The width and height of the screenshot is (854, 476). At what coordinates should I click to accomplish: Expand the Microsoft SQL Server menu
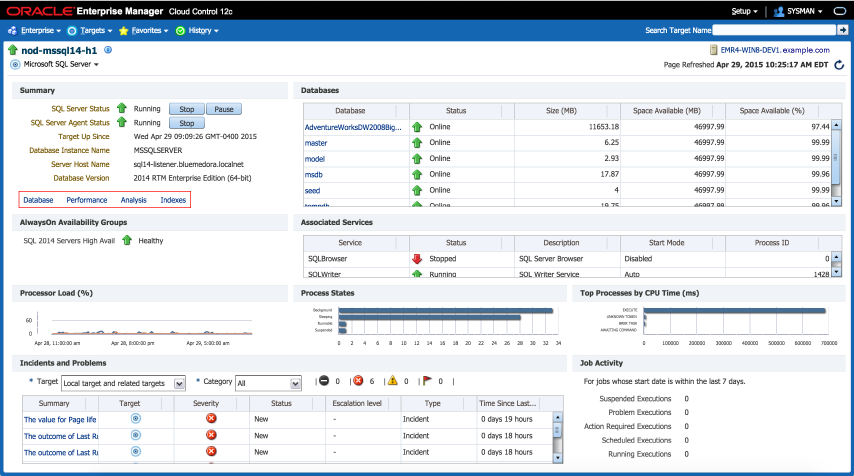click(x=61, y=64)
